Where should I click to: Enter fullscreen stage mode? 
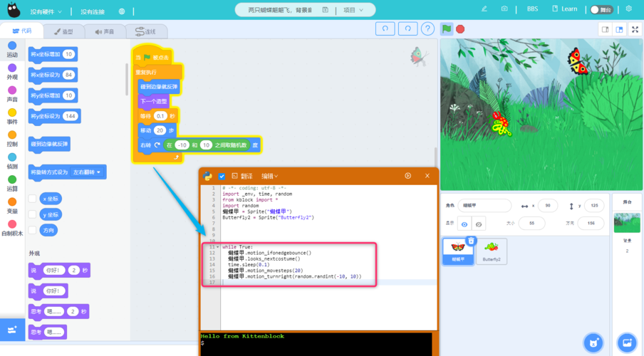[x=635, y=29]
